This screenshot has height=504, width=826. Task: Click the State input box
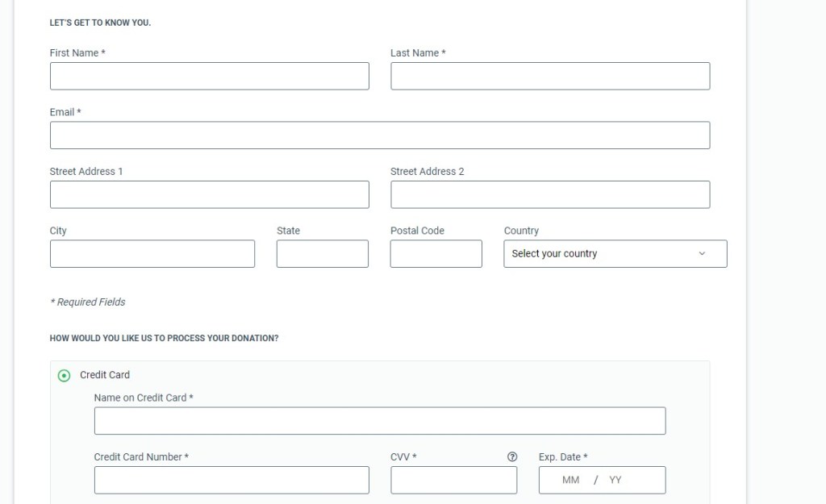322,253
